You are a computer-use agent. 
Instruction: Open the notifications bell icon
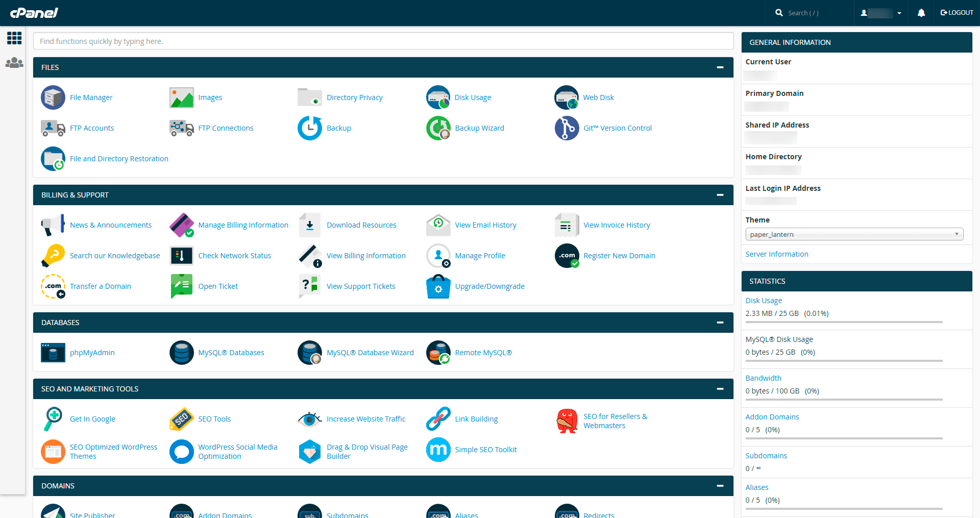pyautogui.click(x=921, y=13)
